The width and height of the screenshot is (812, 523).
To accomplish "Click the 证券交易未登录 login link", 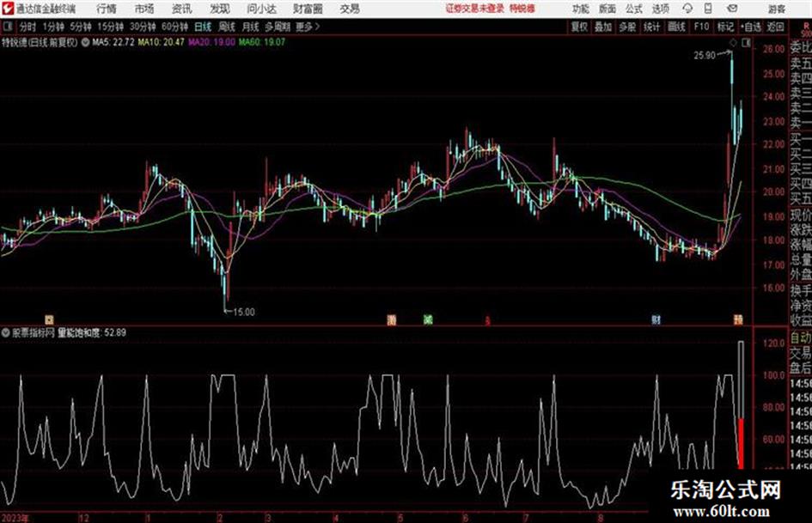I will [x=475, y=9].
